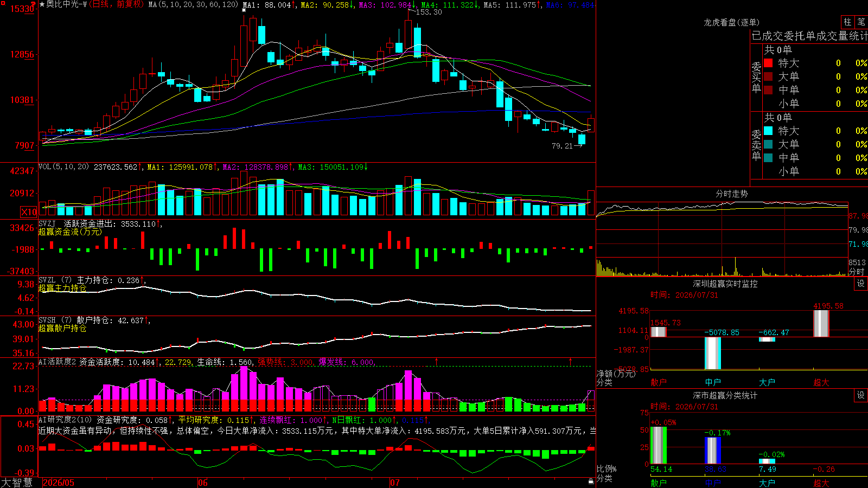Click the 深市超赢分类统计 panel title
The width and height of the screenshot is (868, 488).
coord(725,395)
